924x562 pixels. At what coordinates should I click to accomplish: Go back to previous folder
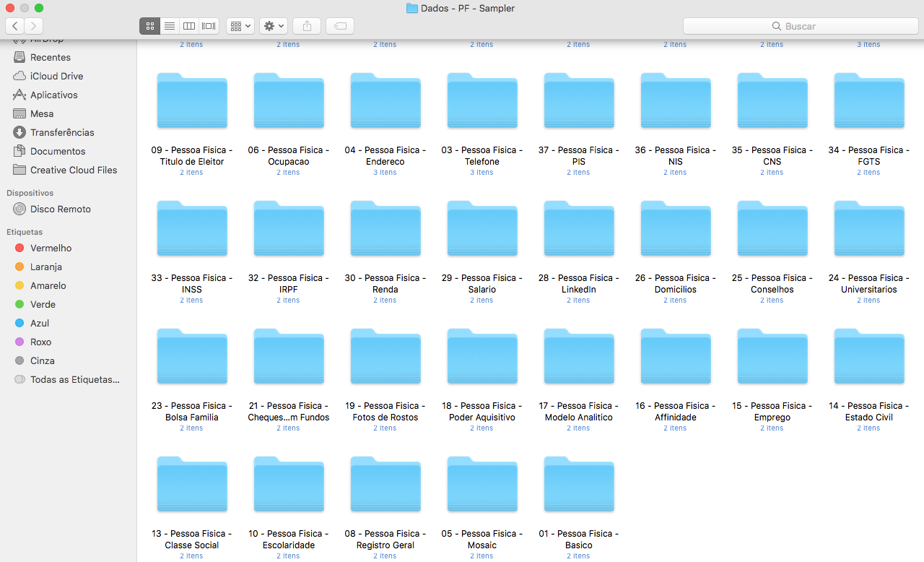click(x=15, y=26)
